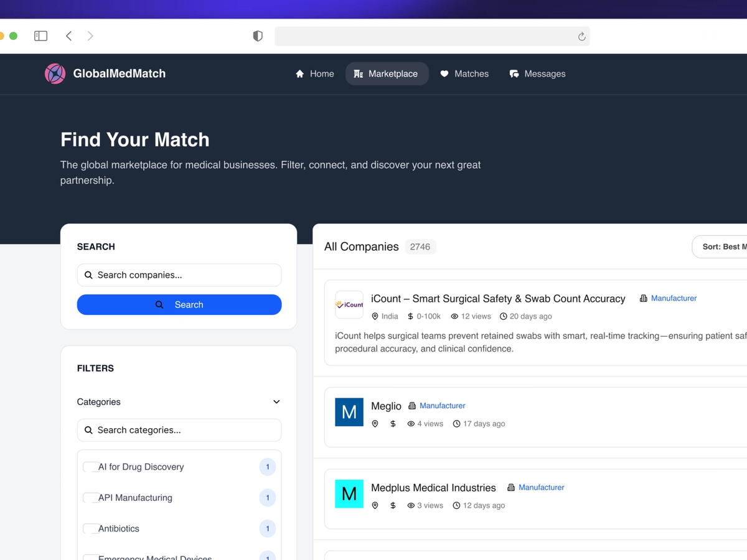Click the dollar icon next to 0-100k

pos(410,316)
